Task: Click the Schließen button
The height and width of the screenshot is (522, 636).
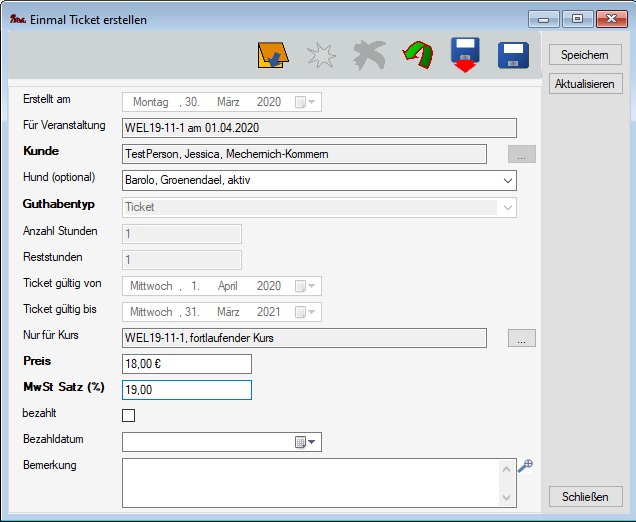Action: pos(585,497)
